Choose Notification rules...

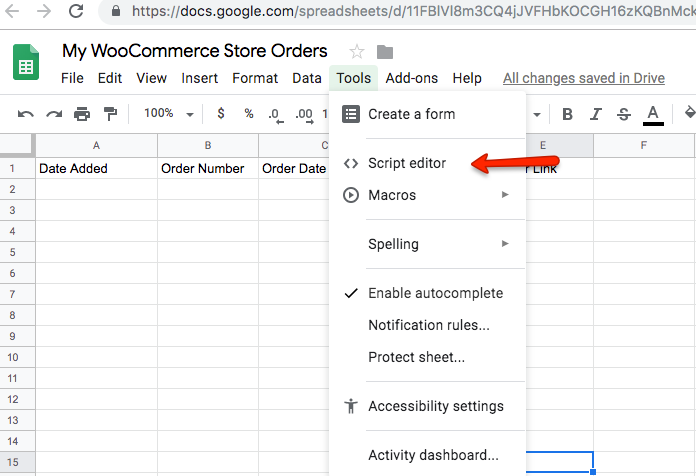click(427, 325)
